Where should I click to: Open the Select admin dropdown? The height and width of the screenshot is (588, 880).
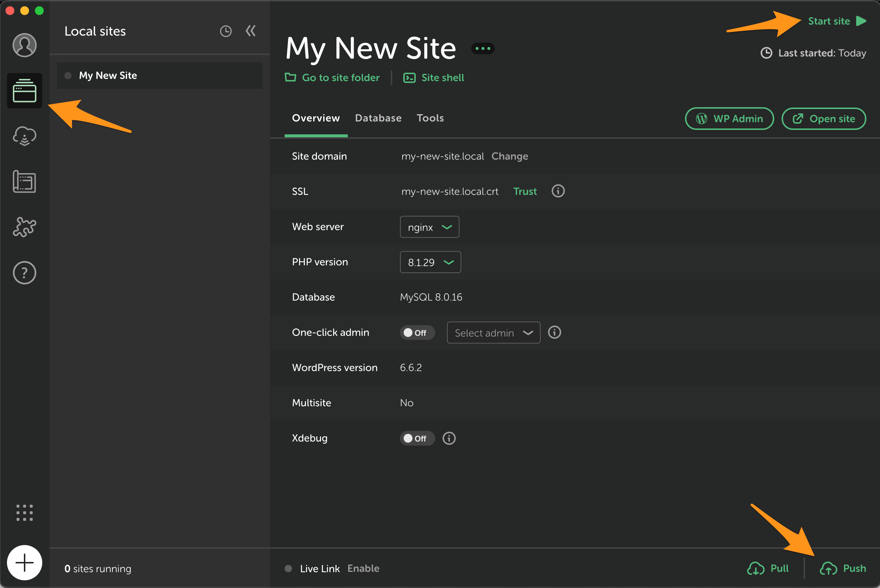pos(493,333)
